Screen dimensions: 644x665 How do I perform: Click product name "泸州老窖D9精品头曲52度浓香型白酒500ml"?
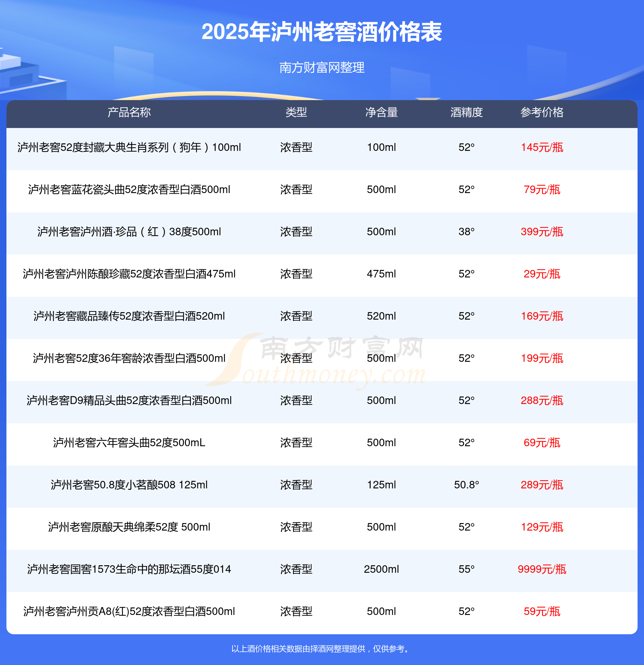coord(129,400)
